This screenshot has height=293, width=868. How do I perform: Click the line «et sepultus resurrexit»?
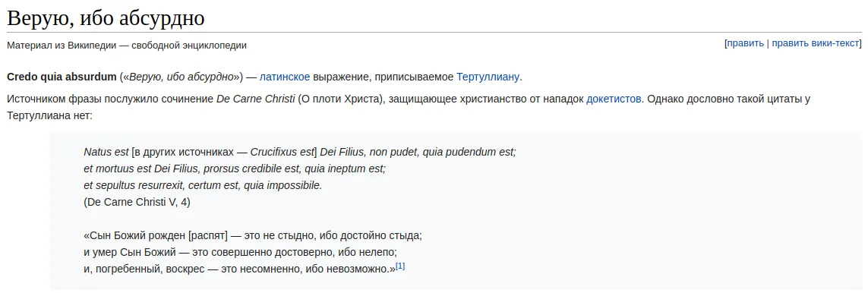(203, 186)
